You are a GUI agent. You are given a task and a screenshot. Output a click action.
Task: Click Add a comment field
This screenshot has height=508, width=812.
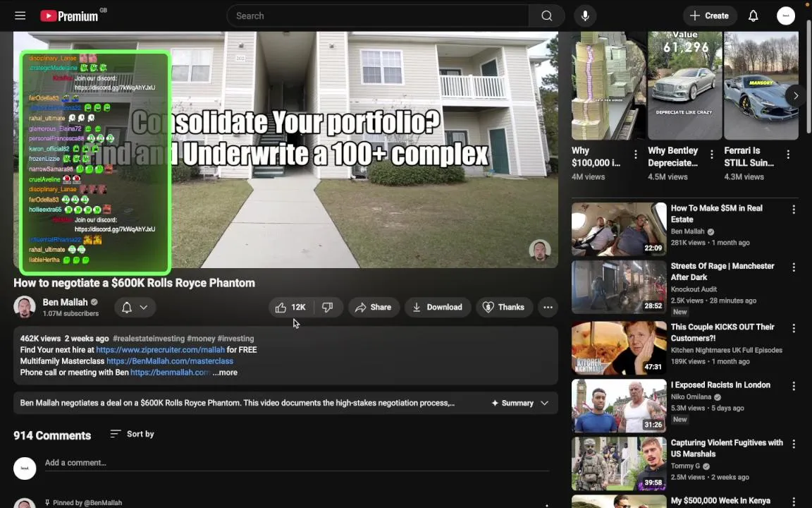[x=297, y=463]
